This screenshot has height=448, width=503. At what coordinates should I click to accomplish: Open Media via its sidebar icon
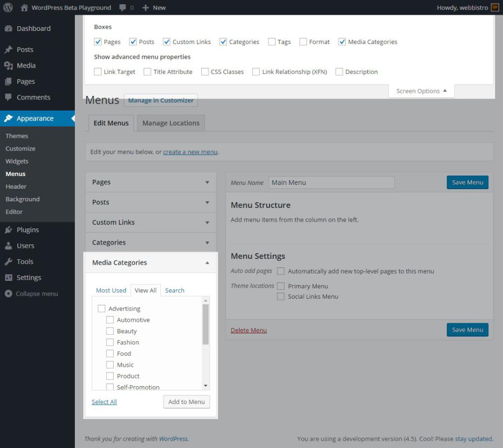pyautogui.click(x=8, y=65)
